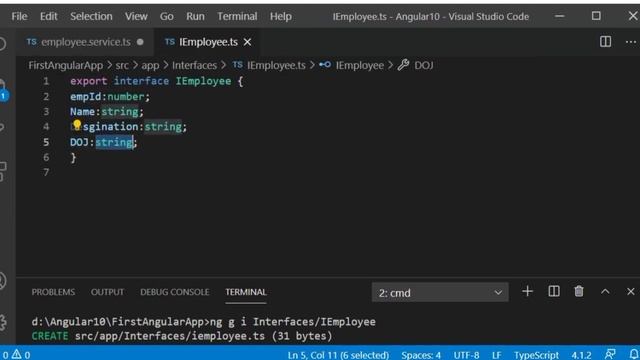Click line number 1 in gutter
Viewport: 640px width, 360px height.
[x=46, y=81]
